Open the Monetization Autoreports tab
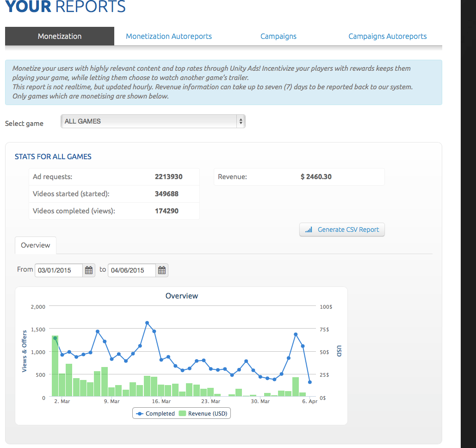The image size is (476, 448). pos(168,36)
